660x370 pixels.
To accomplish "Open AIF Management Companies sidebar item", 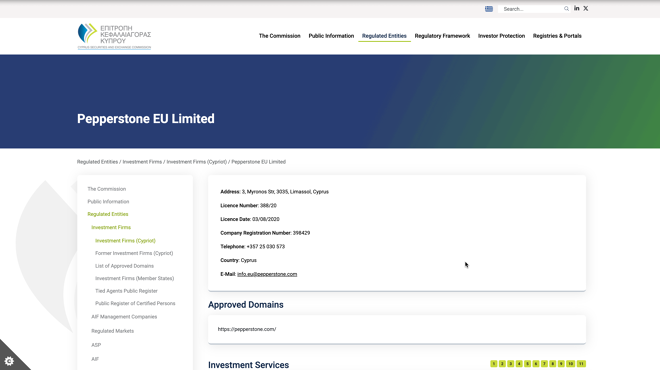I will pos(124,317).
